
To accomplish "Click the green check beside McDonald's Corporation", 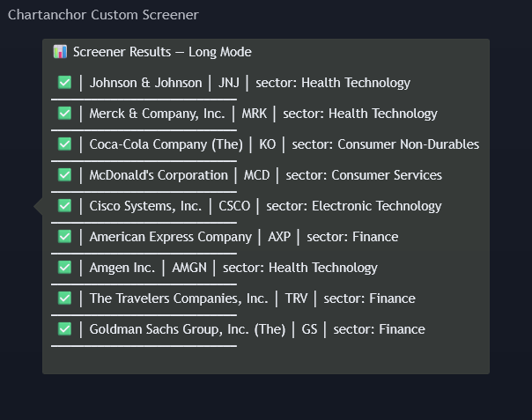I will 64,175.
